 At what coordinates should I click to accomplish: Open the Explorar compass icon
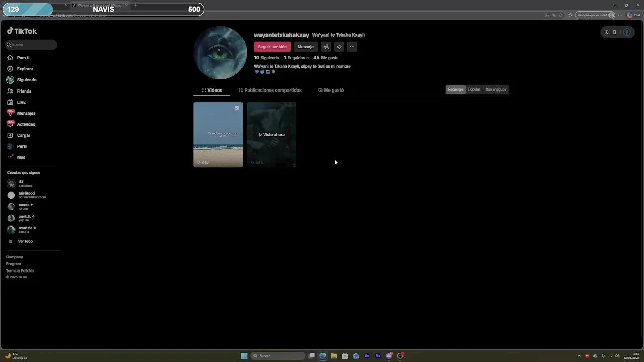10,69
